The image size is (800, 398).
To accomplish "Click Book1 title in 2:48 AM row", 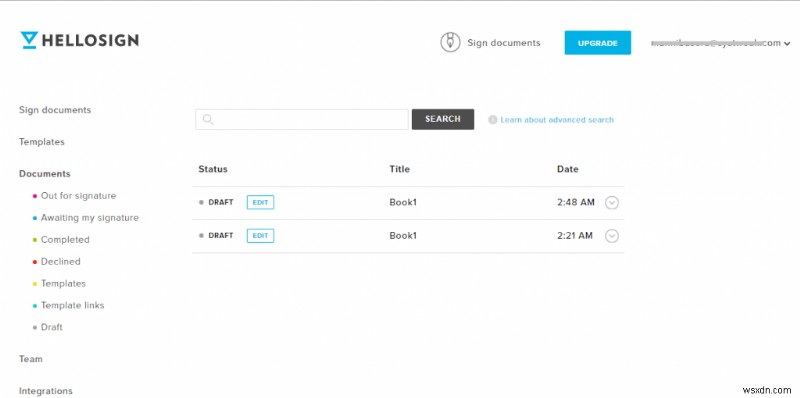I will coord(403,203).
